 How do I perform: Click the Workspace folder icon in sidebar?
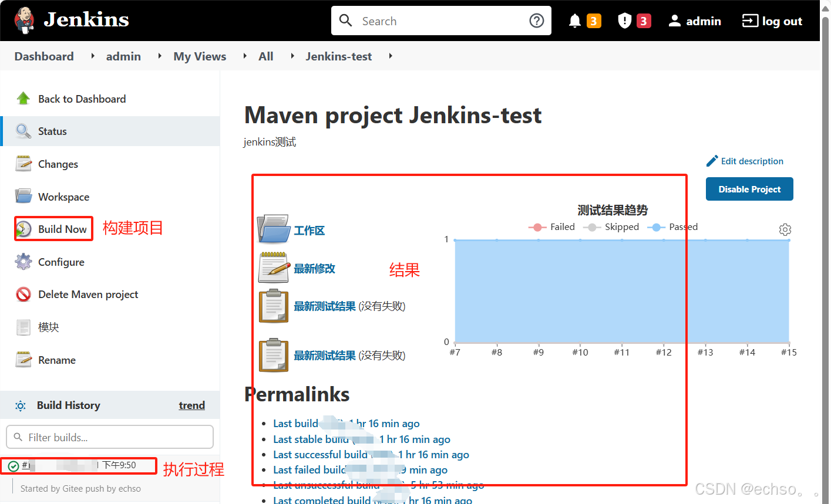[23, 196]
